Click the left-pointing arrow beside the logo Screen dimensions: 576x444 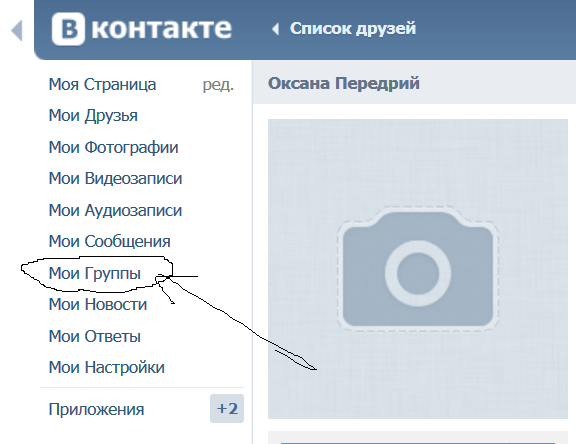[x=17, y=30]
